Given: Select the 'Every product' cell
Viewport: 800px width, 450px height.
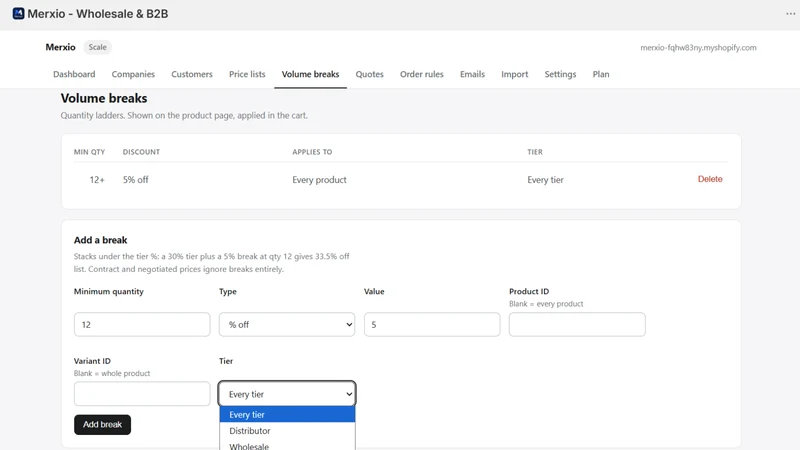Looking at the screenshot, I should [x=319, y=180].
